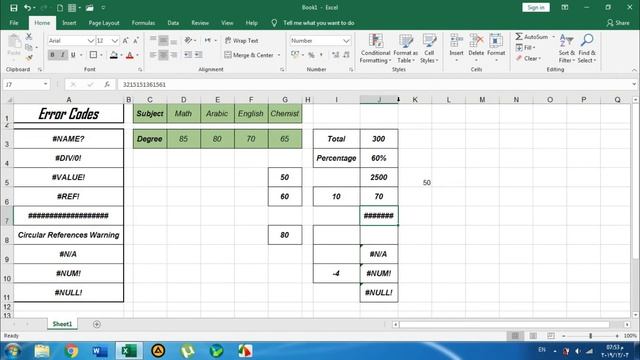Toggle Italic formatting
The image size is (640, 360).
pos(62,55)
